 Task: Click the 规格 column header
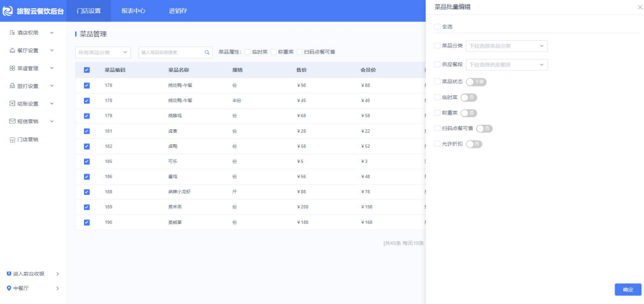coord(237,70)
